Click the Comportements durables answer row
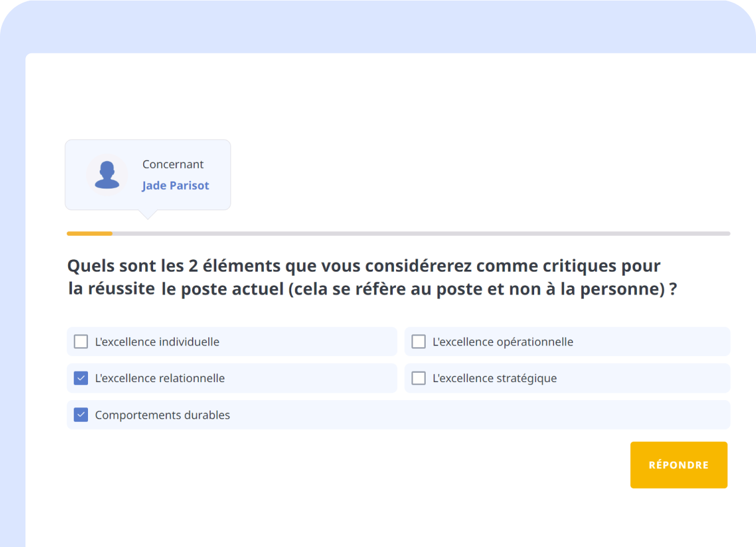 (x=398, y=414)
